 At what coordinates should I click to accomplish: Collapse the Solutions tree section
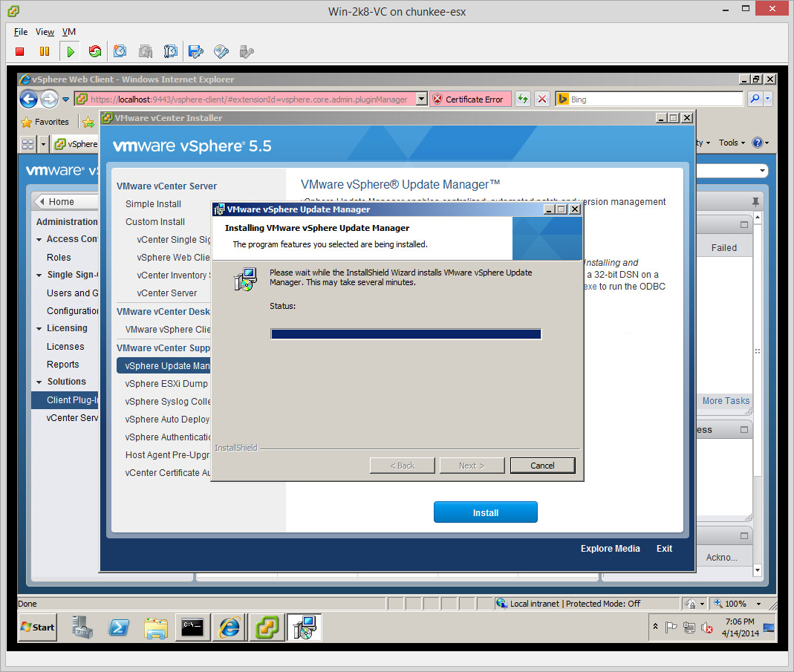click(x=39, y=382)
